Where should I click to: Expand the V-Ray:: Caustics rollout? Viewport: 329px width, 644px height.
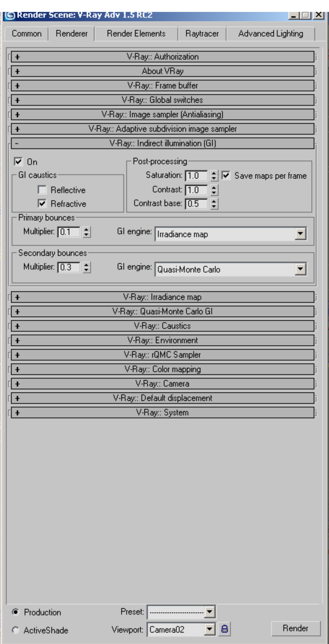(x=163, y=326)
